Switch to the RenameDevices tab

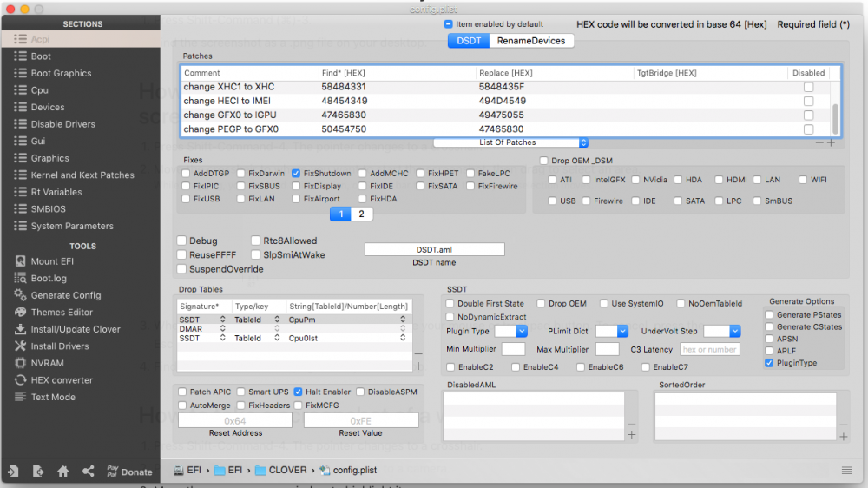tap(531, 41)
